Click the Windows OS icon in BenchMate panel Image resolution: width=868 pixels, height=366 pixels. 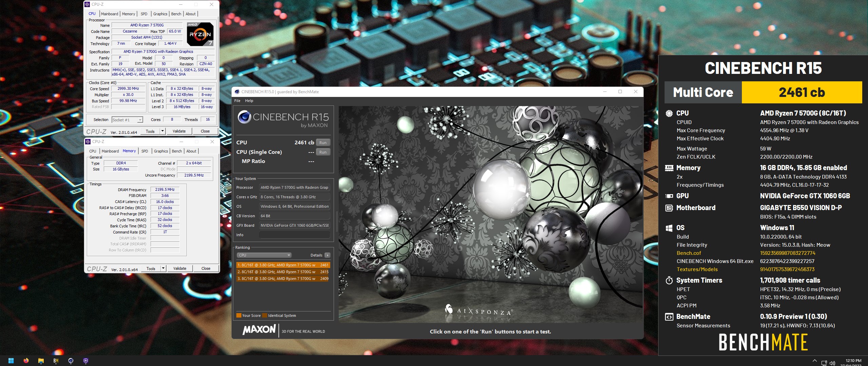pyautogui.click(x=669, y=228)
